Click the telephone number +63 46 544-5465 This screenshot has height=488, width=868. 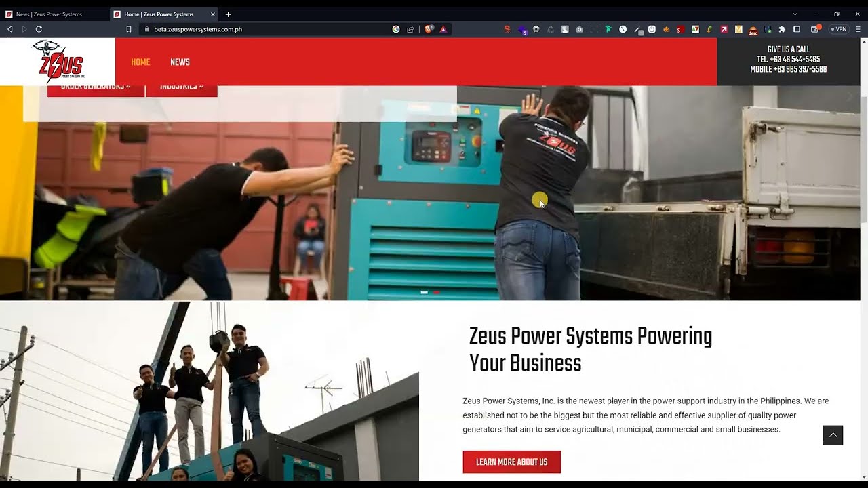coord(788,60)
